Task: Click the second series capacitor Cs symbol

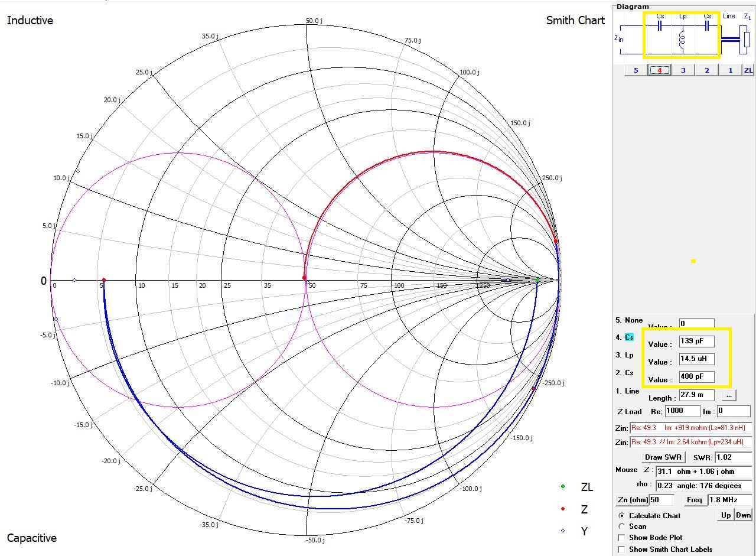Action: tap(707, 25)
